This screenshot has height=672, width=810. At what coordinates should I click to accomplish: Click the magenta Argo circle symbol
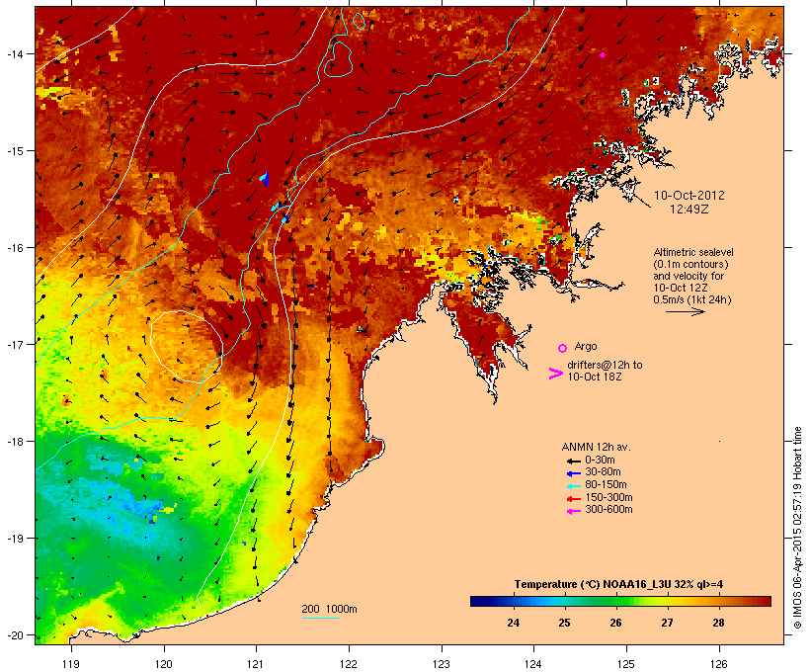[563, 348]
